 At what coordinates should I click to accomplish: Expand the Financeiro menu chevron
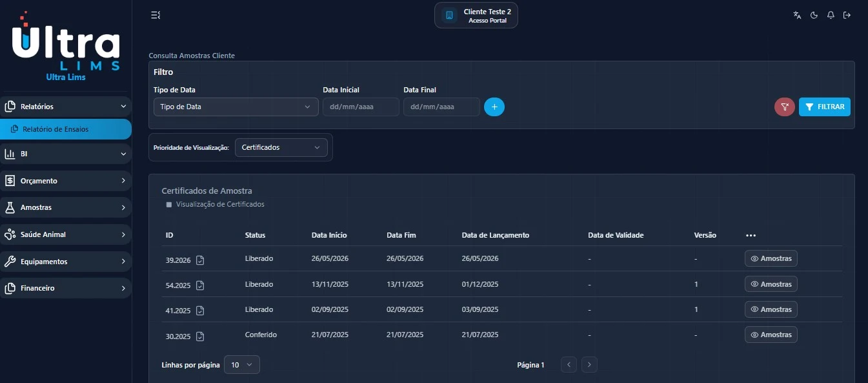(x=123, y=288)
